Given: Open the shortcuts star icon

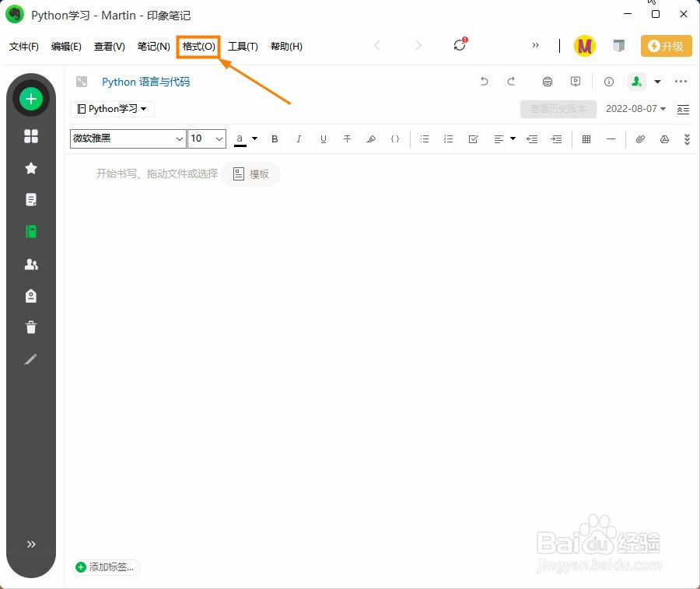Looking at the screenshot, I should [31, 168].
